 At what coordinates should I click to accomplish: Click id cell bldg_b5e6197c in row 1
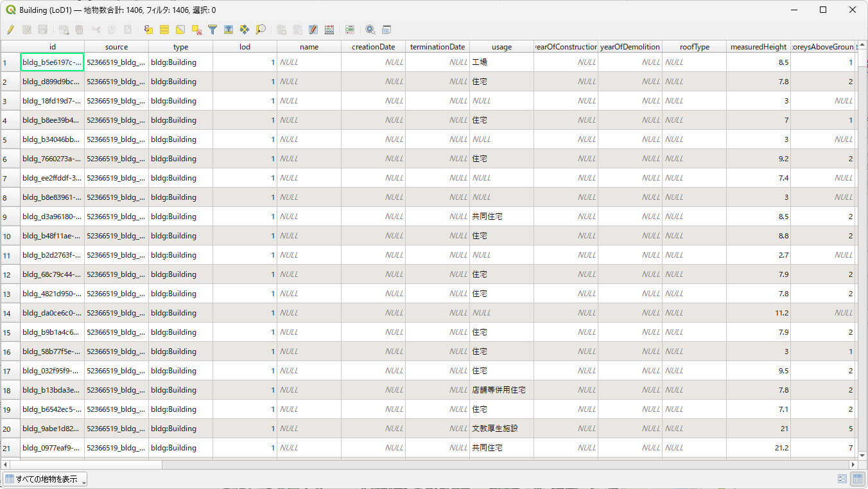tap(53, 62)
